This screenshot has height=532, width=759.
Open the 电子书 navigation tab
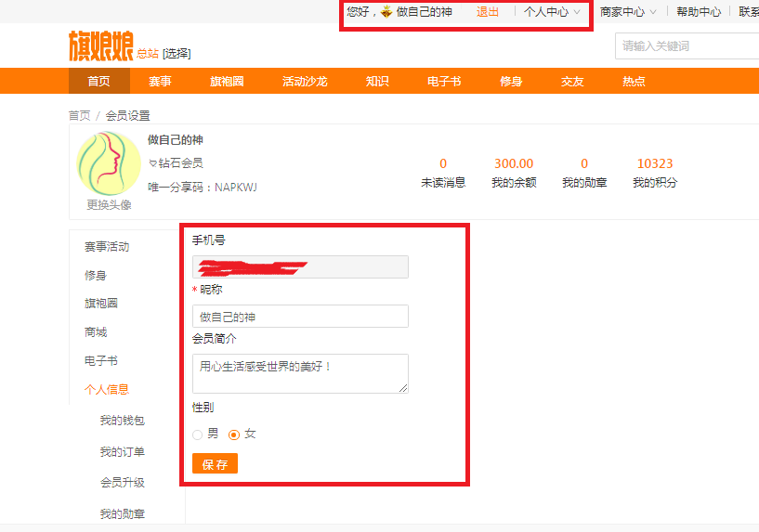pos(444,81)
